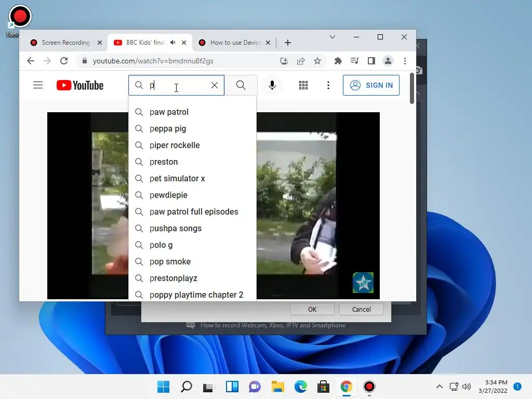View site information lock icon
The image size is (532, 399).
pyautogui.click(x=85, y=61)
